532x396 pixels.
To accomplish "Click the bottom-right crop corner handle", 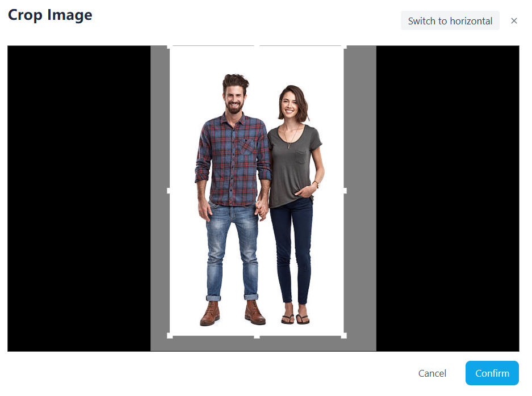I will [344, 336].
